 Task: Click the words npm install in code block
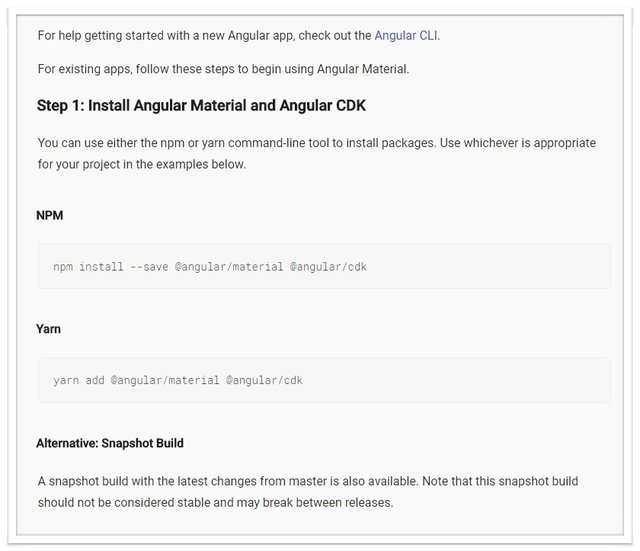pos(89,267)
